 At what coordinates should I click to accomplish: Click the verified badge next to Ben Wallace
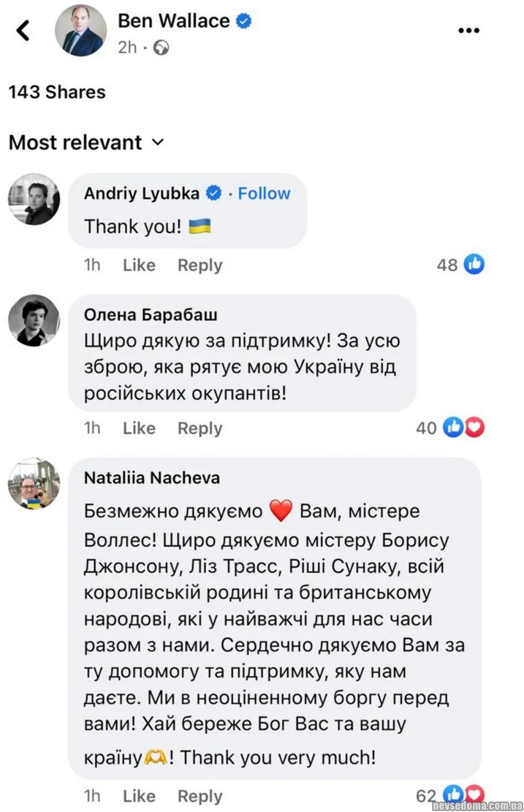coord(244,21)
